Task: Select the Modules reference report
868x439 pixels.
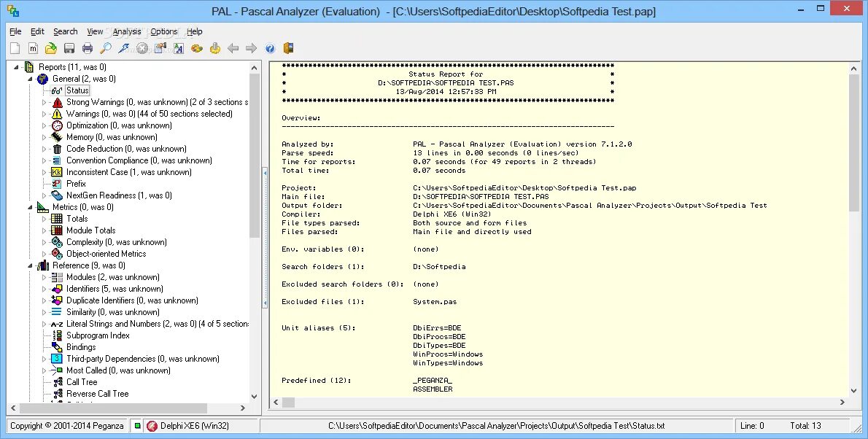Action: pyautogui.click(x=113, y=277)
